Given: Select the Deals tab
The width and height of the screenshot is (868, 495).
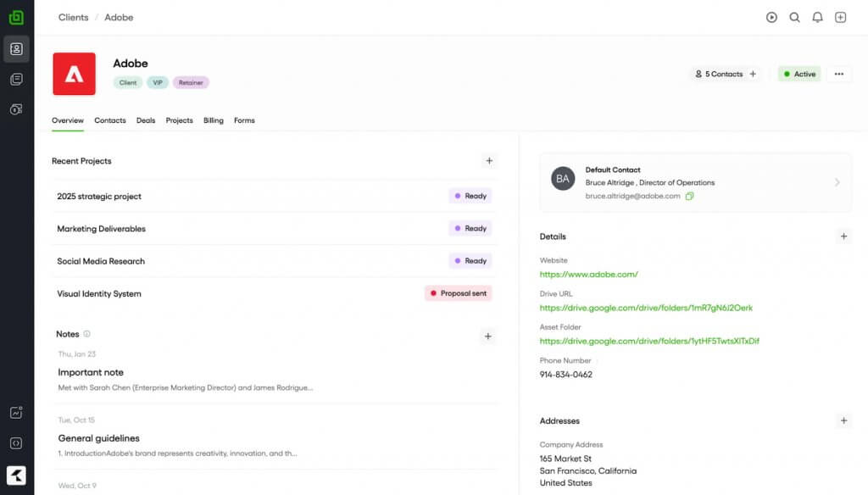Looking at the screenshot, I should point(146,120).
